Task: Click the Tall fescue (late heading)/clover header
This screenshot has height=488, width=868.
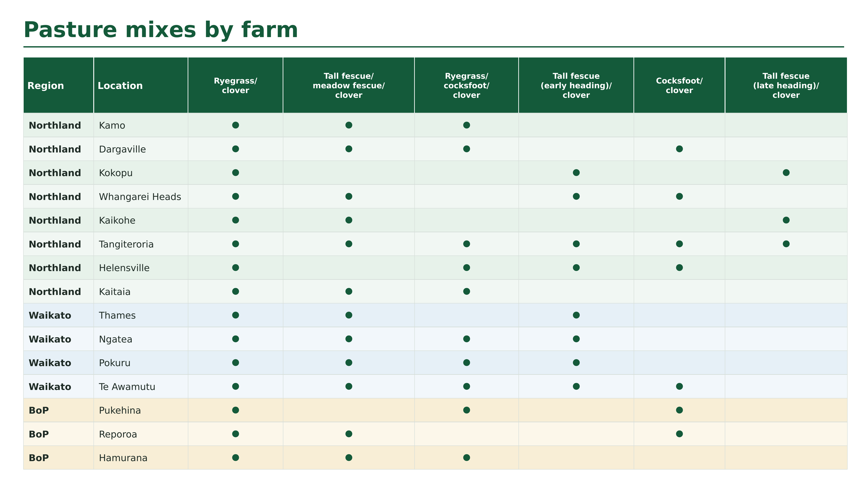Action: click(x=786, y=85)
